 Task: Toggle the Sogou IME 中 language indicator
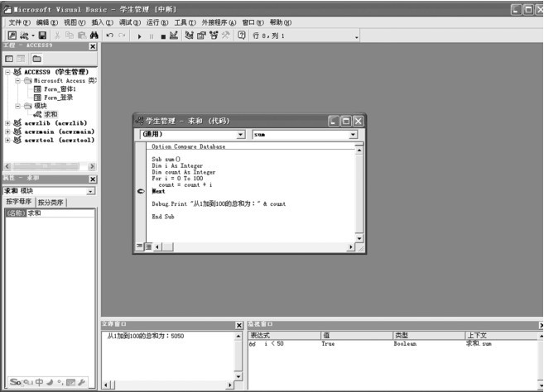[x=39, y=382]
